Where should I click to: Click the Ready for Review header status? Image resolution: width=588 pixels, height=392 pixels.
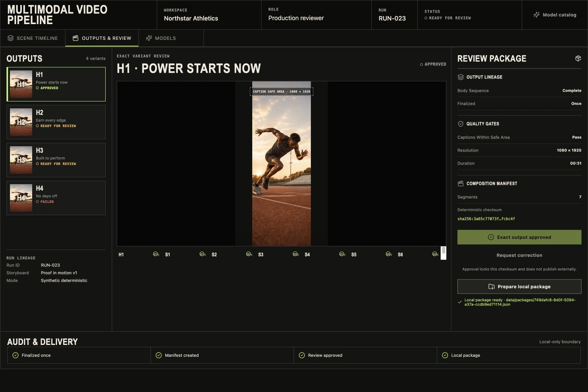[x=448, y=18]
